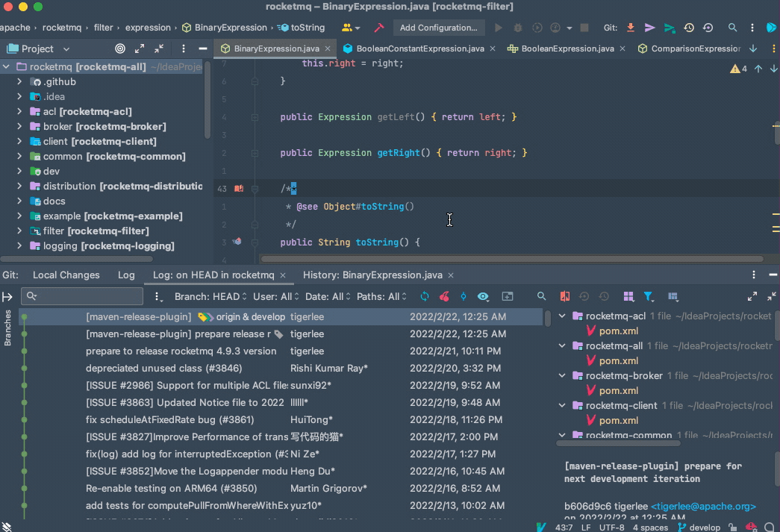Close the BinaryExpression.java editor tab

point(328,48)
